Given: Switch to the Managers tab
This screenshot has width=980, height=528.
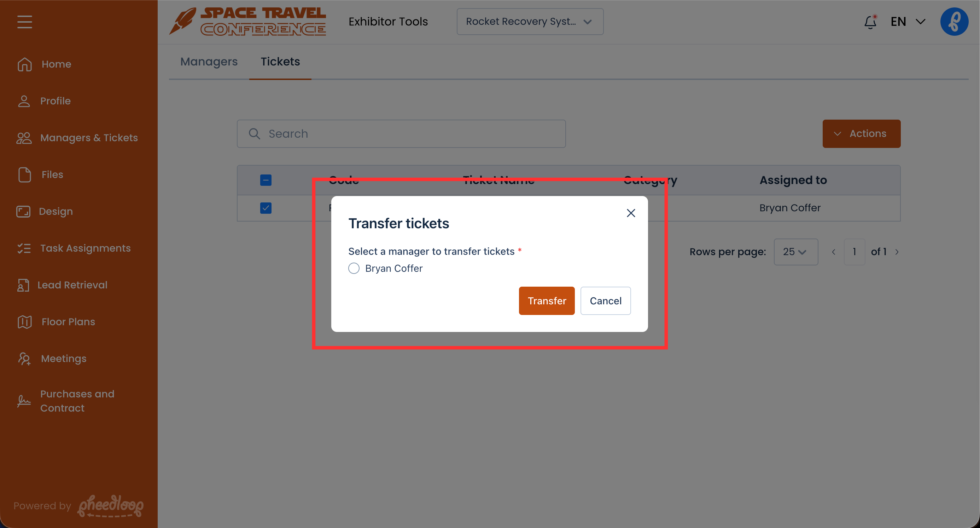Looking at the screenshot, I should [x=209, y=62].
